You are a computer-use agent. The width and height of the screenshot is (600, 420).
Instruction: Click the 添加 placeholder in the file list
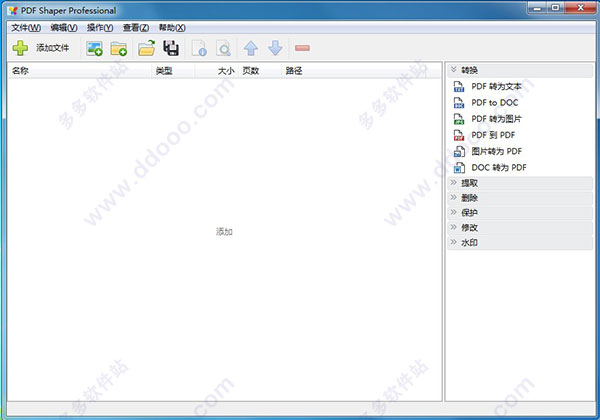click(224, 232)
